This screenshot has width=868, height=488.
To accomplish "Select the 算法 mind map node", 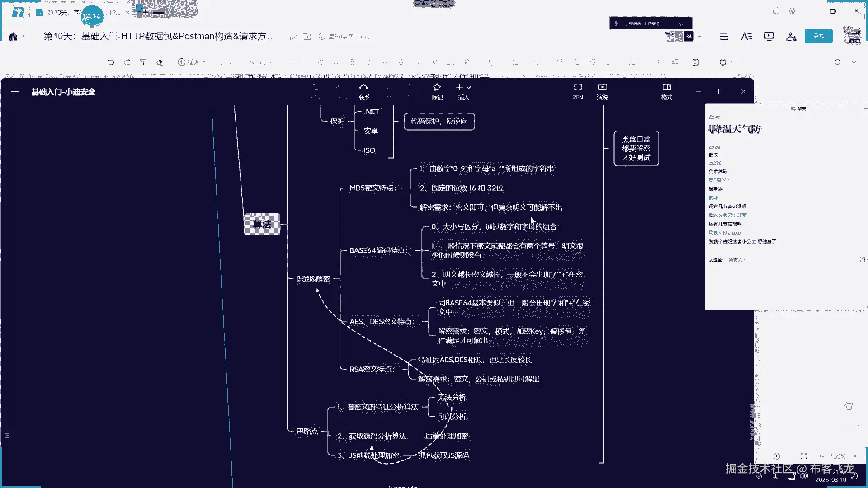I will click(x=262, y=224).
